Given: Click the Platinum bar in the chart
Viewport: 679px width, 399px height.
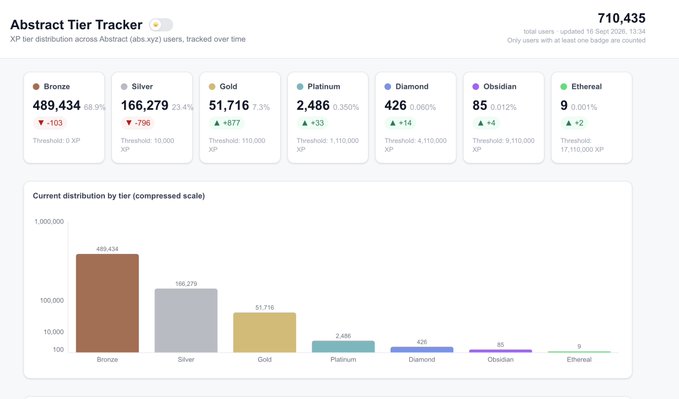Looking at the screenshot, I should click(343, 347).
